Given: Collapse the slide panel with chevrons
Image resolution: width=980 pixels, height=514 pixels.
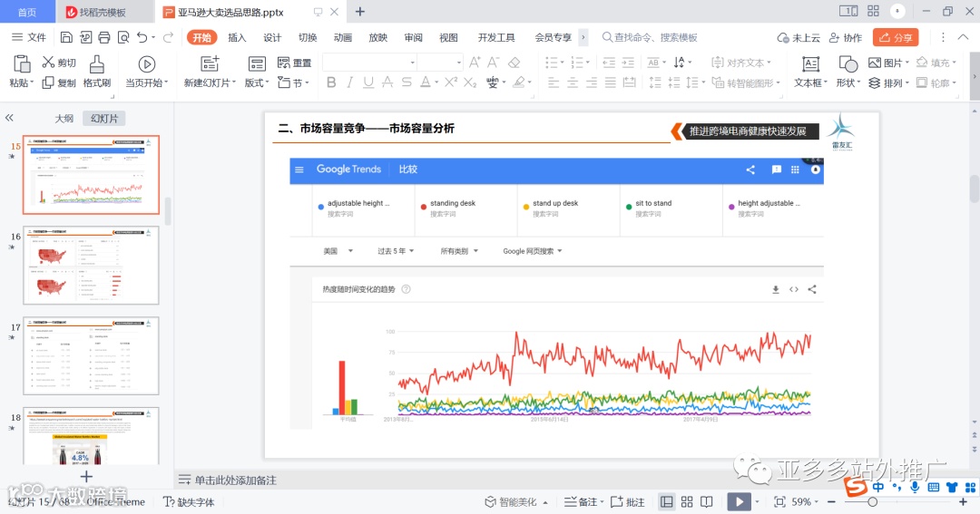Looking at the screenshot, I should [x=9, y=118].
